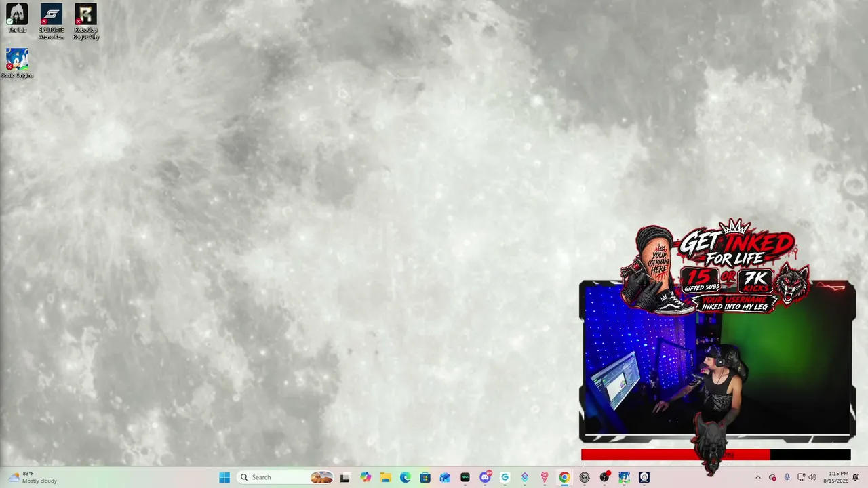The height and width of the screenshot is (488, 868).
Task: Open the black waveform app in taskbar
Action: point(465,477)
